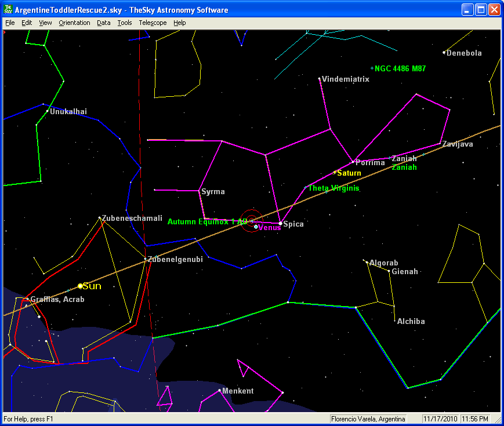Open the View menu
Viewport: 504px width, 426px height.
45,23
